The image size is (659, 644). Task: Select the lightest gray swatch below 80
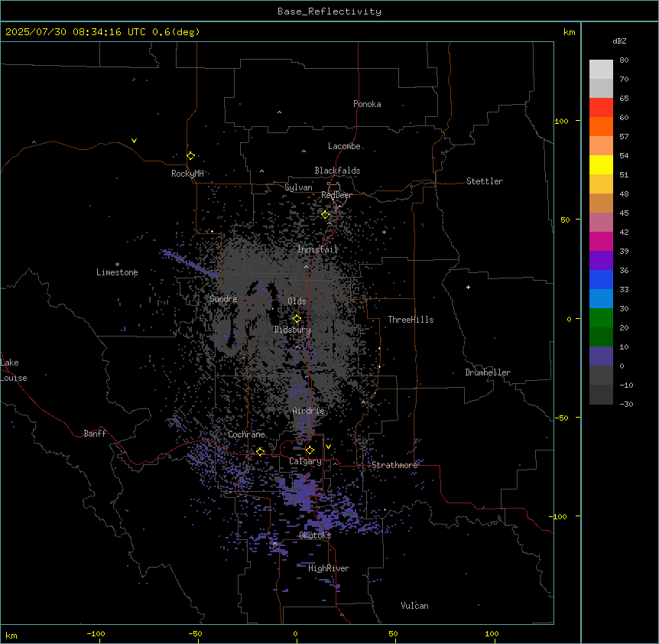click(601, 69)
